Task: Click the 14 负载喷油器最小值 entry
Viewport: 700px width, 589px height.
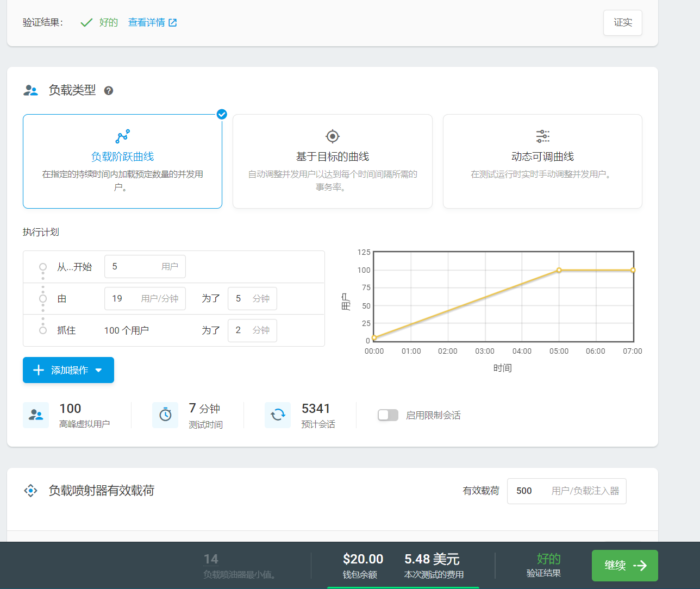Action: pyautogui.click(x=211, y=559)
